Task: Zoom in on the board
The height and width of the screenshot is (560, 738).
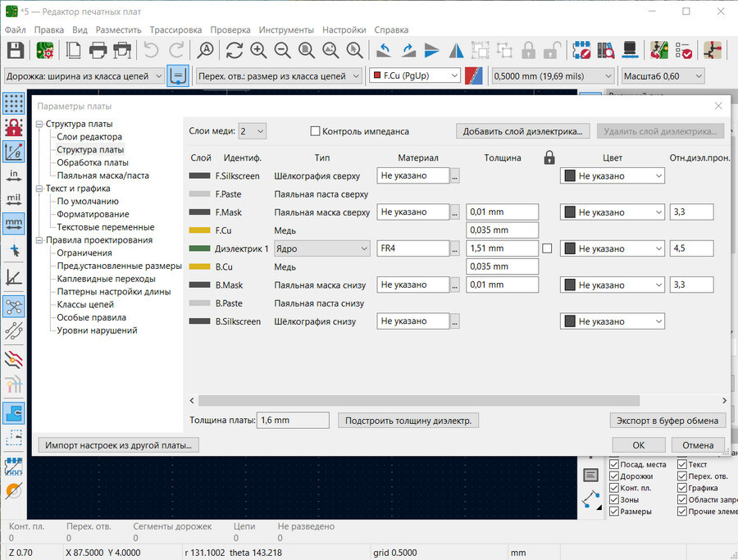Action: (x=258, y=50)
